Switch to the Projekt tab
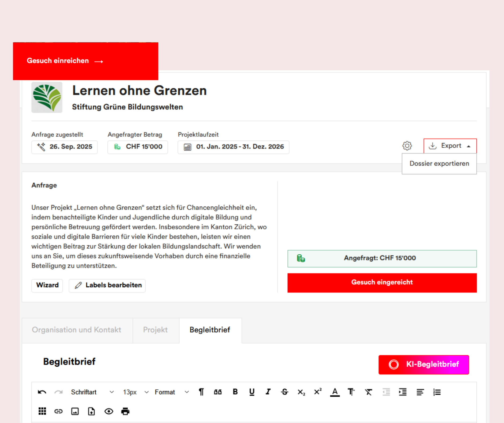 click(x=155, y=330)
